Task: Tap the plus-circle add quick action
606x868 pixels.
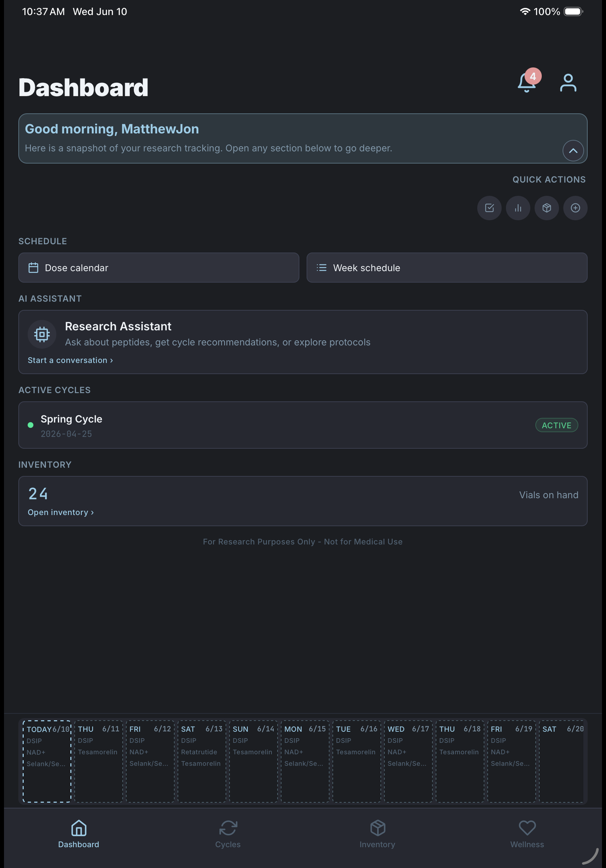Action: (x=575, y=208)
